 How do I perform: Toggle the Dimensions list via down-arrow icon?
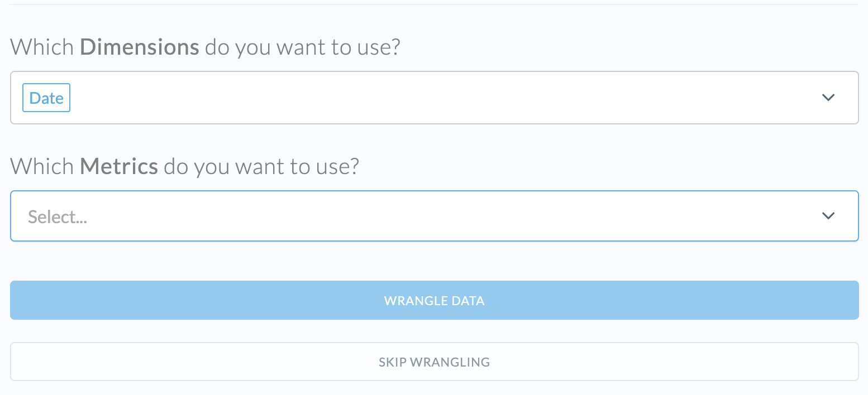[828, 98]
